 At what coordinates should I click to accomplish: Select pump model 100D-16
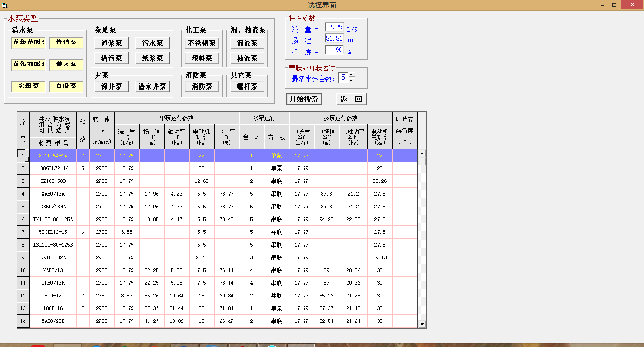(x=53, y=308)
